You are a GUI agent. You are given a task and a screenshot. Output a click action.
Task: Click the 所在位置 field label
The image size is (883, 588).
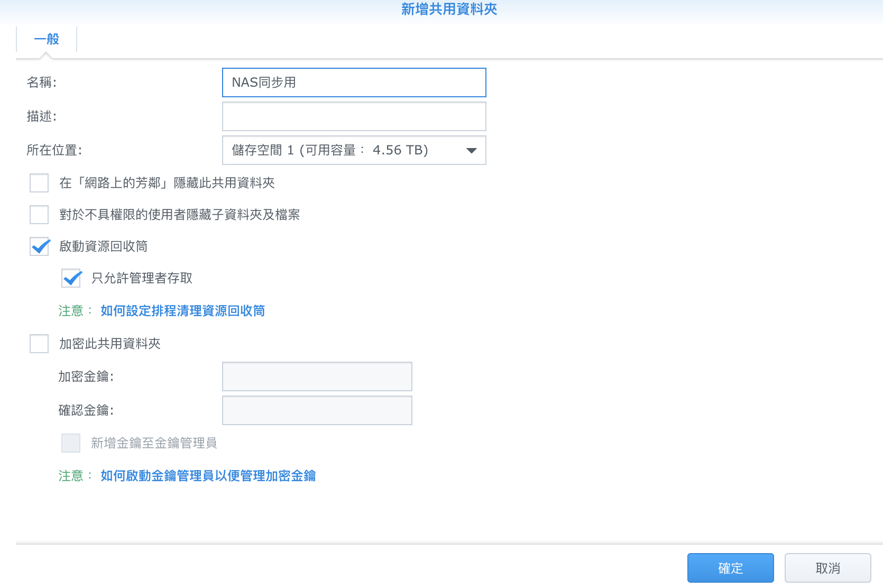point(54,151)
